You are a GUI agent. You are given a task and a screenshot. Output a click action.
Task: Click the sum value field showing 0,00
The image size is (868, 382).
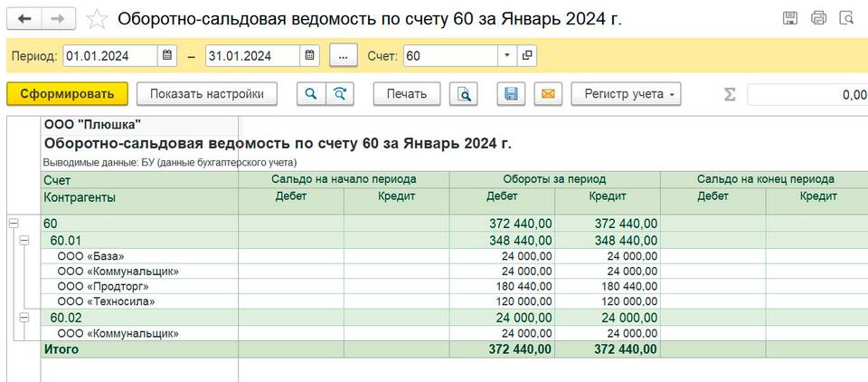click(x=807, y=95)
